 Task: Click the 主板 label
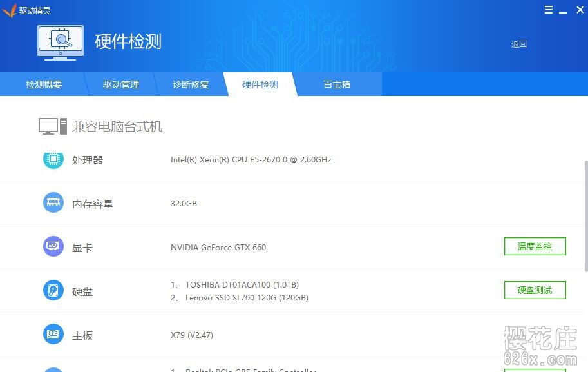point(82,336)
